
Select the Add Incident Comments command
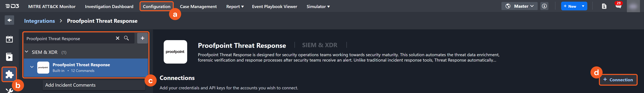tap(70, 85)
